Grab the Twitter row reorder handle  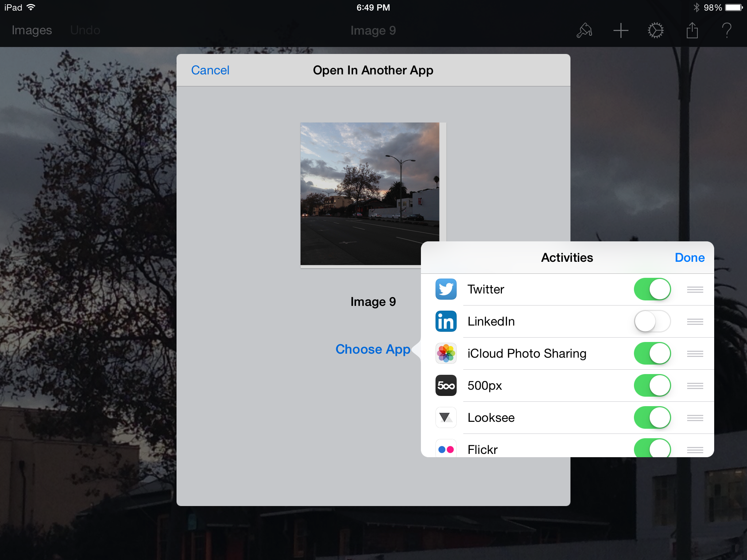pos(695,289)
